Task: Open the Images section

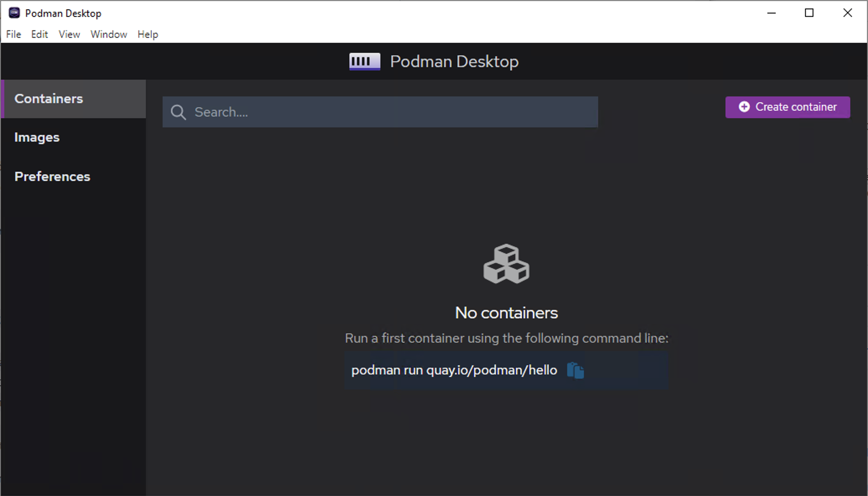Action: (x=37, y=137)
